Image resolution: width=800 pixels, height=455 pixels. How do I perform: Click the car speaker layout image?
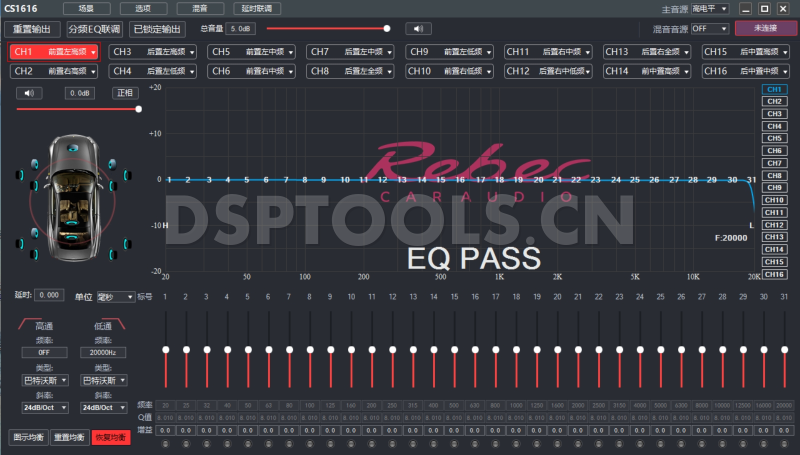pyautogui.click(x=77, y=192)
